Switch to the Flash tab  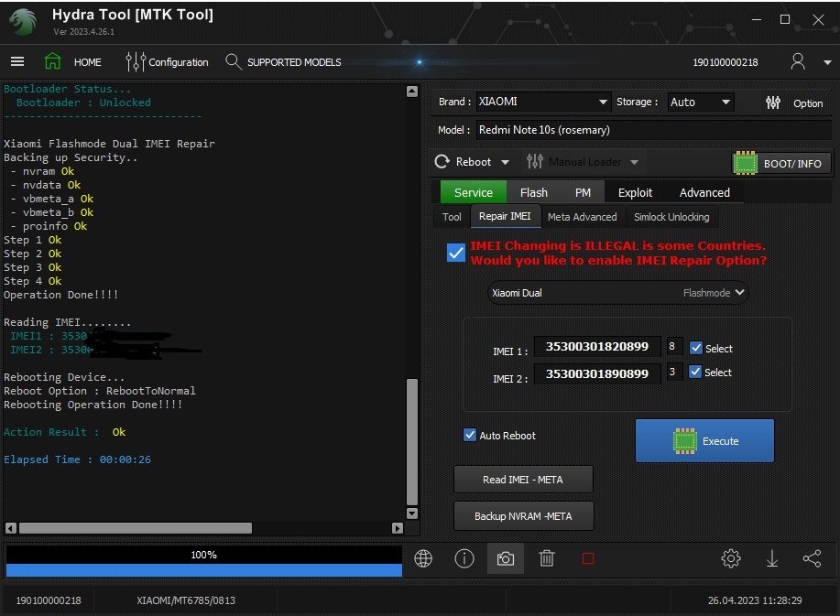point(533,192)
